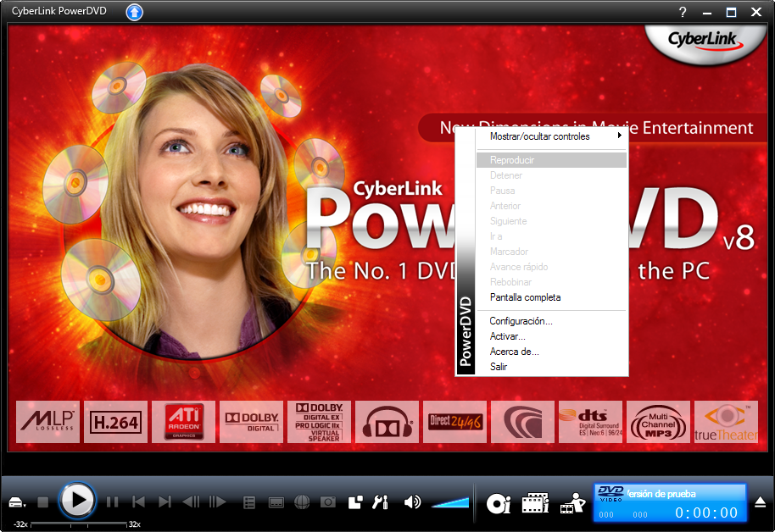Image resolution: width=775 pixels, height=532 pixels.
Task: Open the source drive selector dropdown
Action: tap(17, 502)
